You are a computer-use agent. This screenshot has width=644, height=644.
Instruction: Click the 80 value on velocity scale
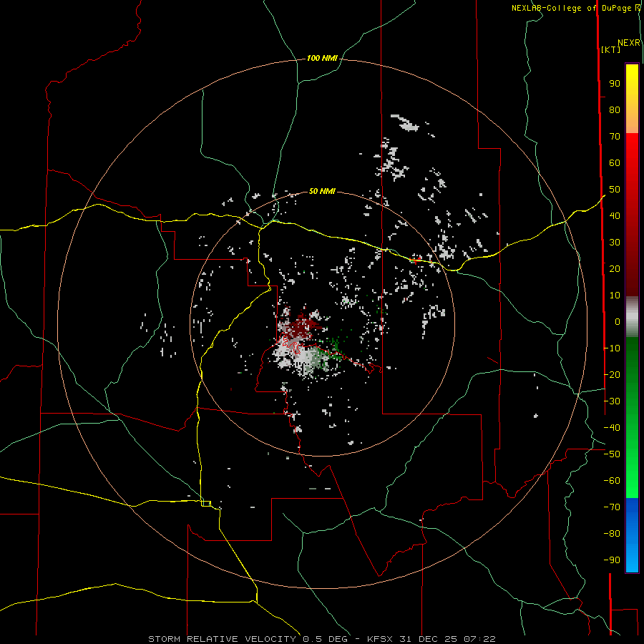[x=615, y=110]
